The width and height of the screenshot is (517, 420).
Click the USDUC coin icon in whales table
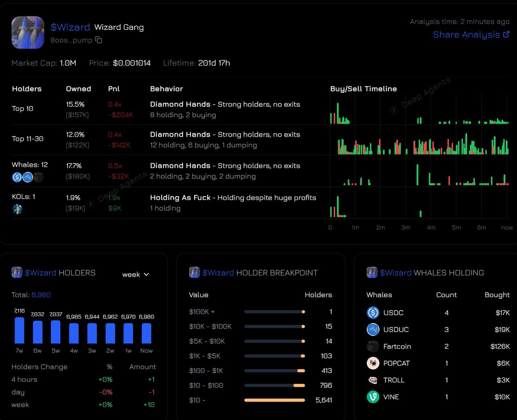tap(373, 330)
